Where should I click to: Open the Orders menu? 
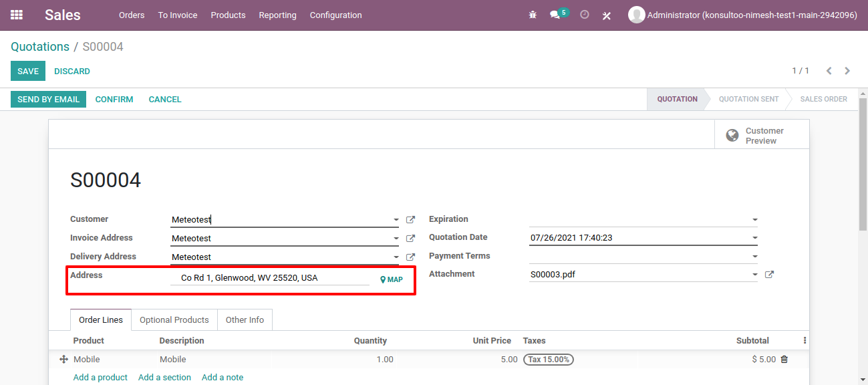[x=132, y=15]
